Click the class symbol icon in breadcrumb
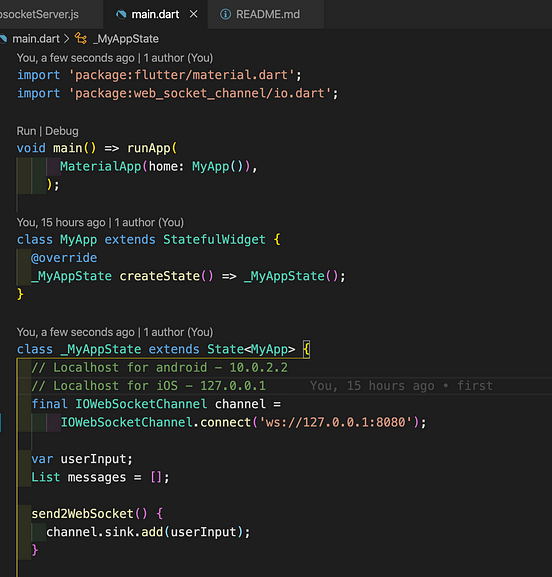 (81, 38)
